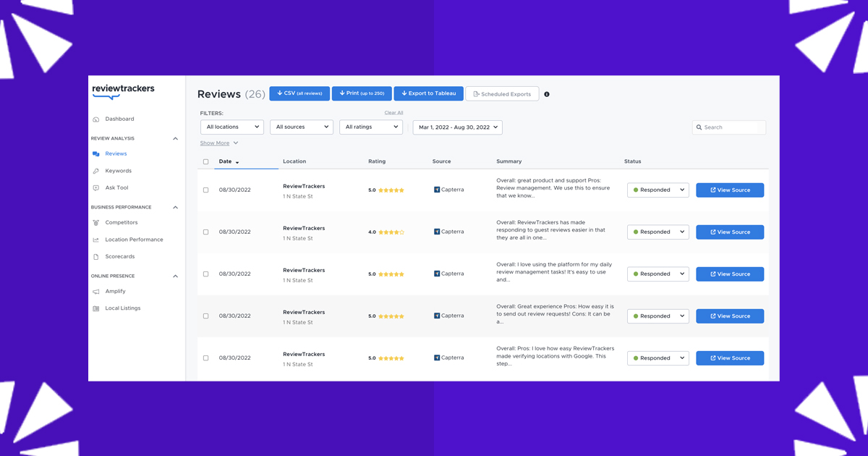The width and height of the screenshot is (868, 456).
Task: Click the Search input field
Action: click(x=732, y=127)
